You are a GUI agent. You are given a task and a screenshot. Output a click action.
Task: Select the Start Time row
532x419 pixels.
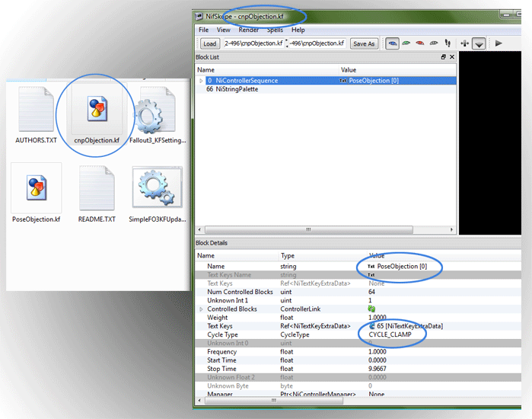click(x=358, y=360)
